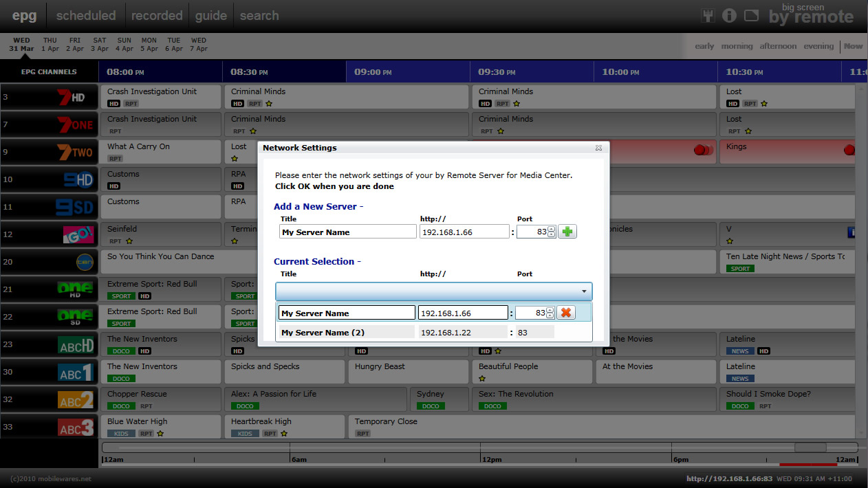Add new server with green plus button
This screenshot has height=488, width=868.
coord(567,232)
